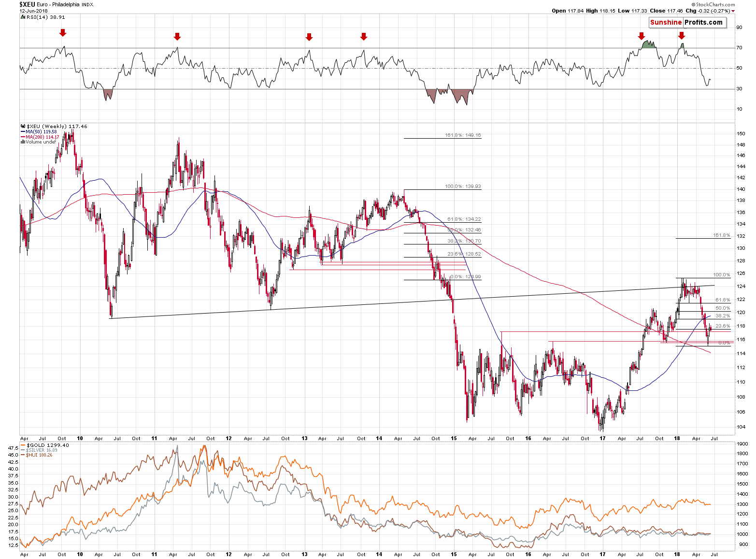Click the $XEU candlestick legend icon
The height and width of the screenshot is (559, 756).
(23, 127)
